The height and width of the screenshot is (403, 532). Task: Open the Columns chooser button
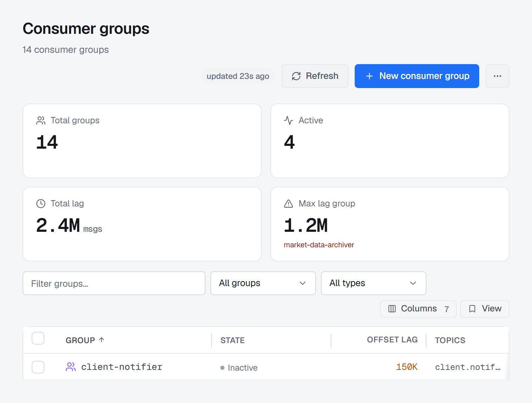[x=418, y=309]
